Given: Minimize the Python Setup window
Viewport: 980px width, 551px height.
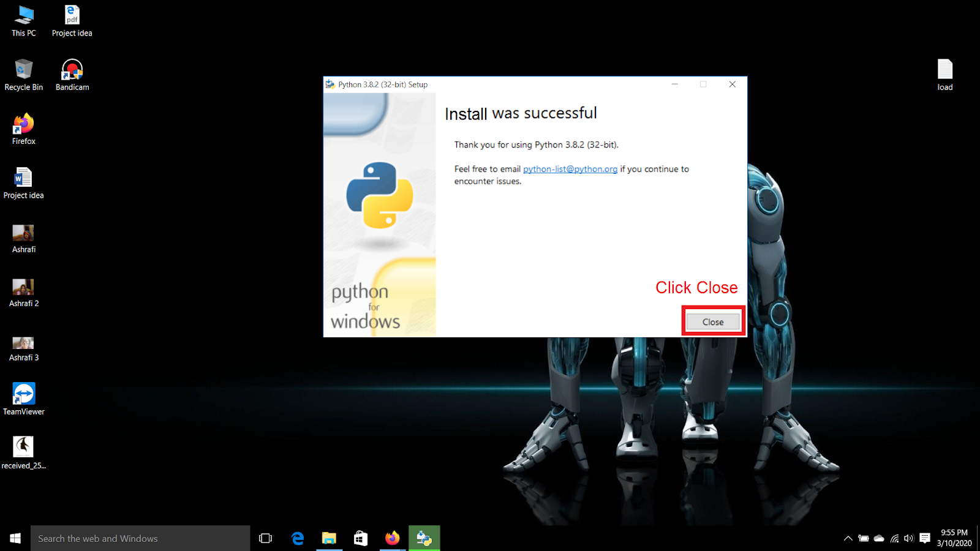Looking at the screenshot, I should click(674, 84).
